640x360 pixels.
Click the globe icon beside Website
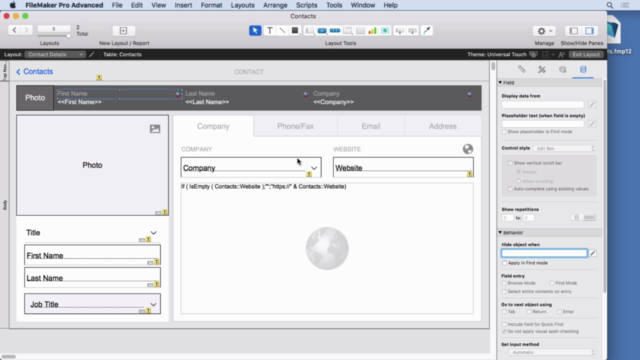pos(468,149)
